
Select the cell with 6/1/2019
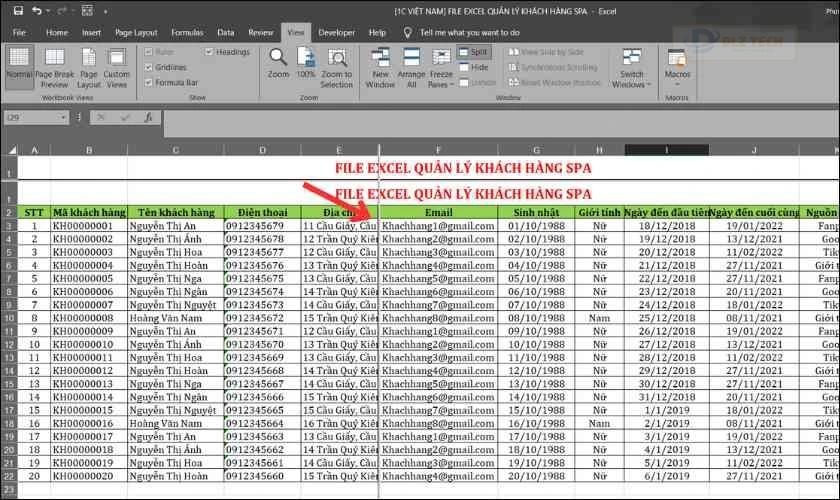(x=666, y=476)
